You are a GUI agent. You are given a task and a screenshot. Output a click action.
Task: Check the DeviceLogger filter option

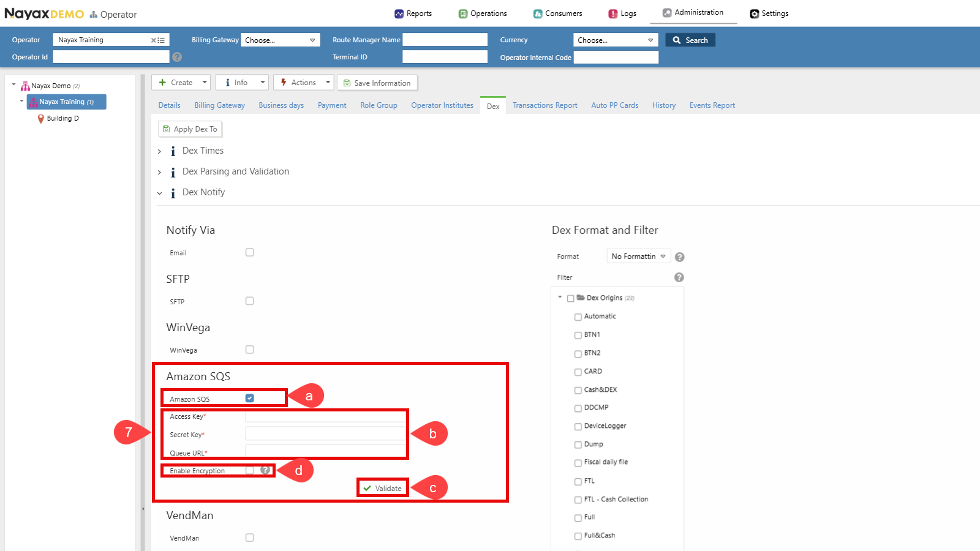578,426
